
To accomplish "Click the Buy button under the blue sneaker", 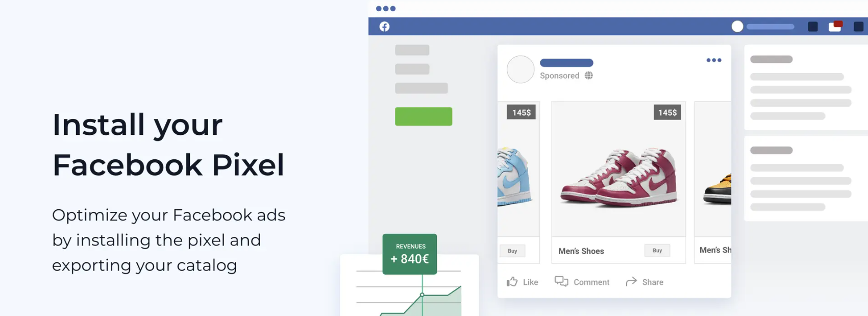I will click(512, 251).
